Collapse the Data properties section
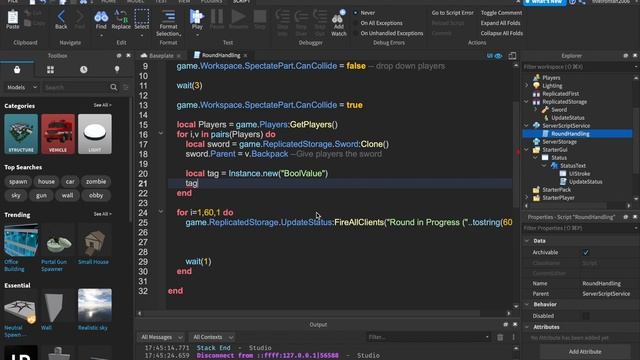The width and height of the screenshot is (640, 360). (x=527, y=241)
